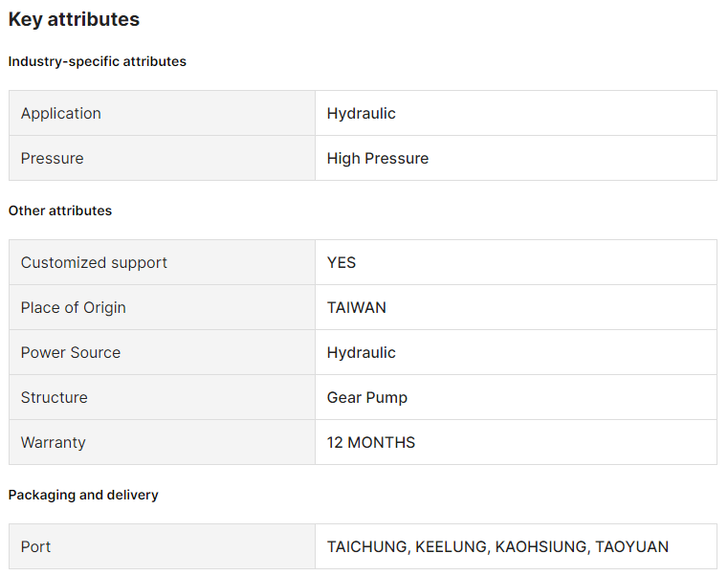Click the "Key attributes" heading

[x=74, y=19]
